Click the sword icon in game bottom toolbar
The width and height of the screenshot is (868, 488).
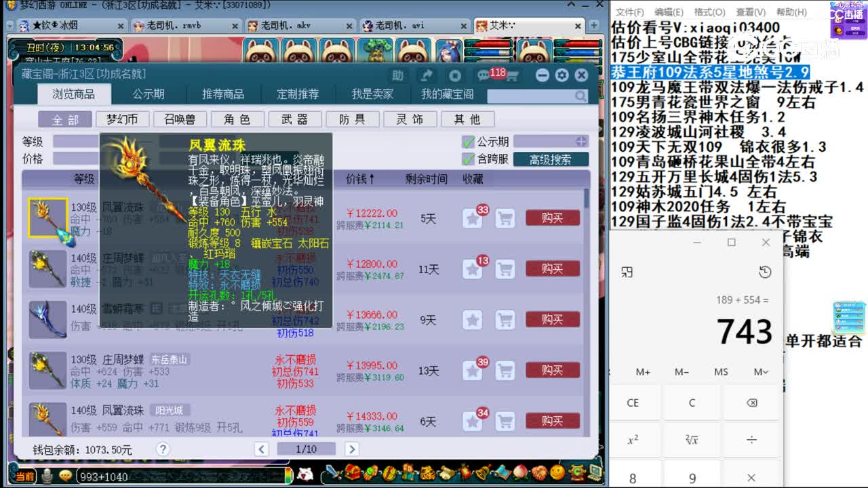point(332,472)
